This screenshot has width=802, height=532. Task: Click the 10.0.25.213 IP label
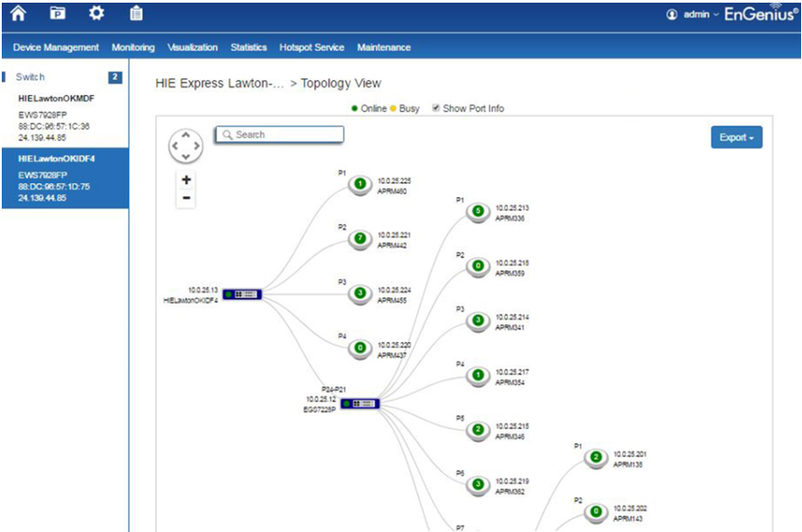click(x=512, y=208)
